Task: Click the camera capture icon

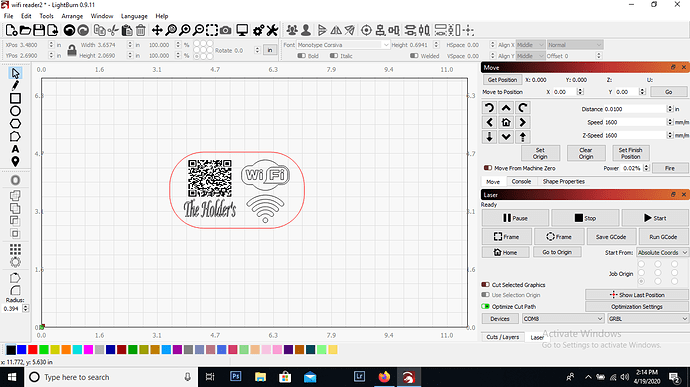Action: 225,30
